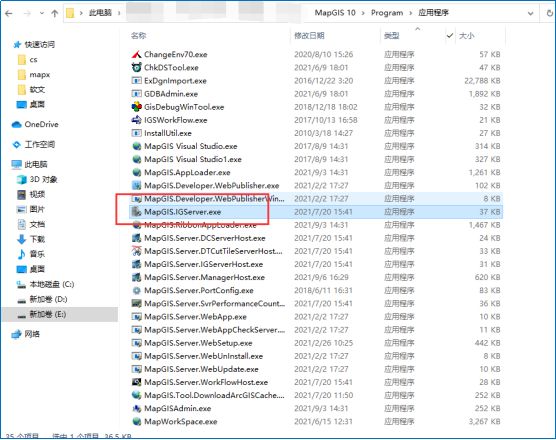Click the MapGIS.Tool.DownloadArcGISCache icon
The width and height of the screenshot is (556, 440).
point(137,395)
